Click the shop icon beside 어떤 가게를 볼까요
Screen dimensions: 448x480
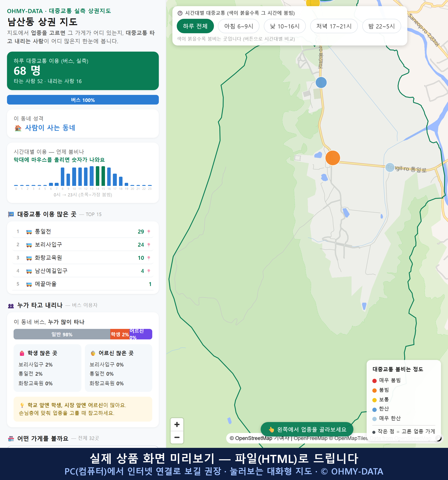pyautogui.click(x=11, y=438)
